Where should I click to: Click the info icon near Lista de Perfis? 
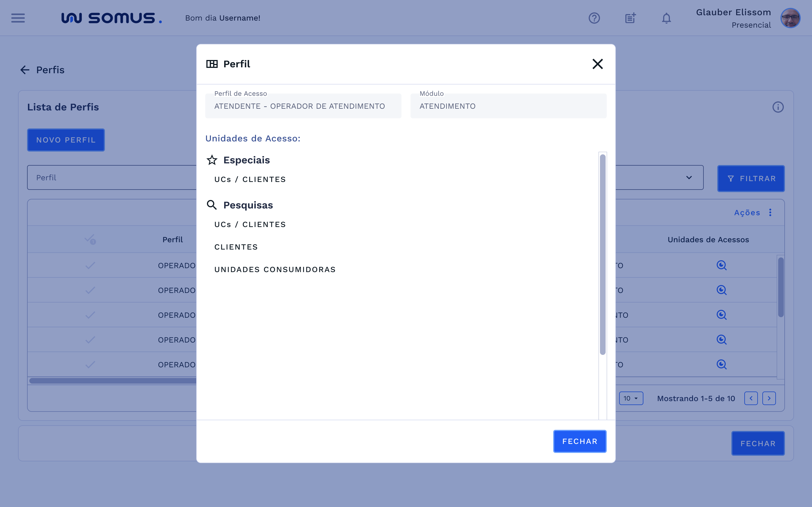pos(778,107)
